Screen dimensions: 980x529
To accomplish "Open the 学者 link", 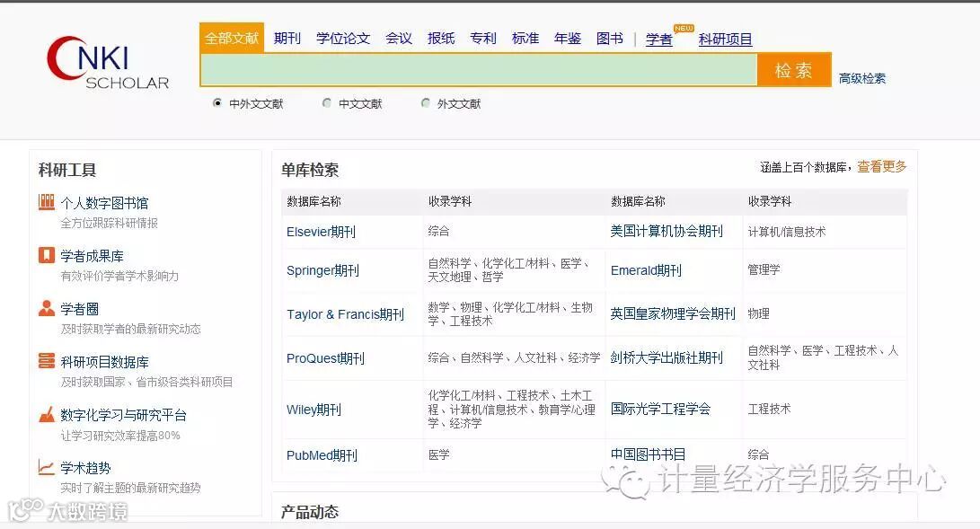I will point(658,40).
